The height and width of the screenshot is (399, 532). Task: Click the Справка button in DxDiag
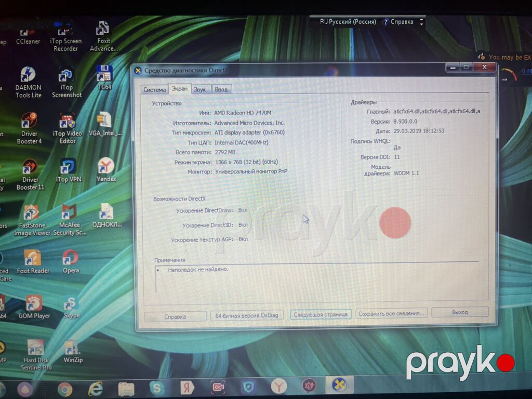point(176,316)
